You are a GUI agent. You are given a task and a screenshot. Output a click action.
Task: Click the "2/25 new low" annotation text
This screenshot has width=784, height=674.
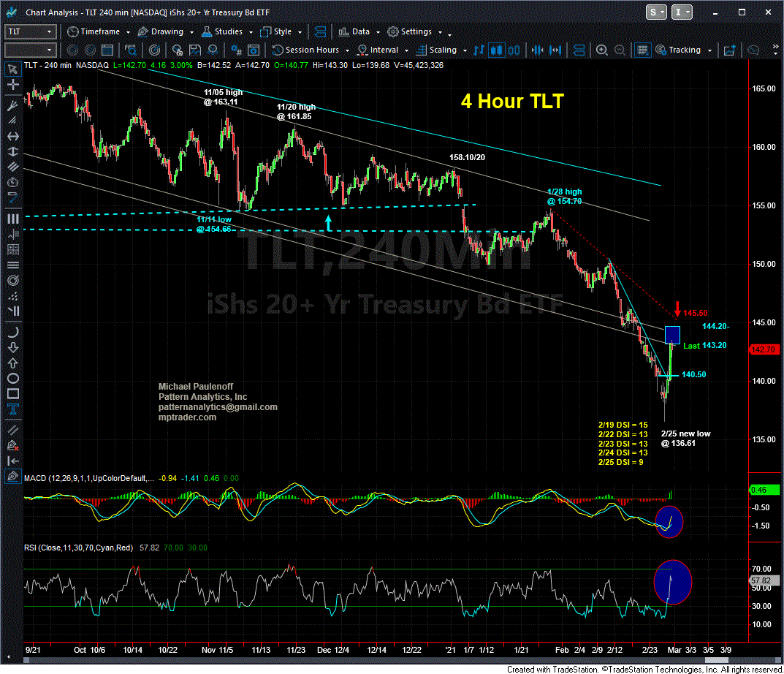pos(685,433)
